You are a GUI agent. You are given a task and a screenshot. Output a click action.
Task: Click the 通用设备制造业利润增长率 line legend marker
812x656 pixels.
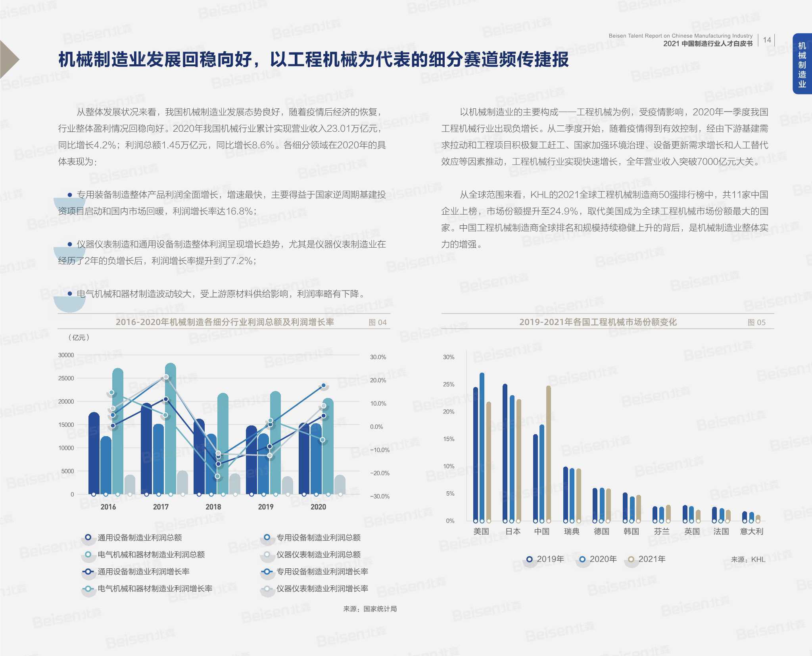point(88,571)
